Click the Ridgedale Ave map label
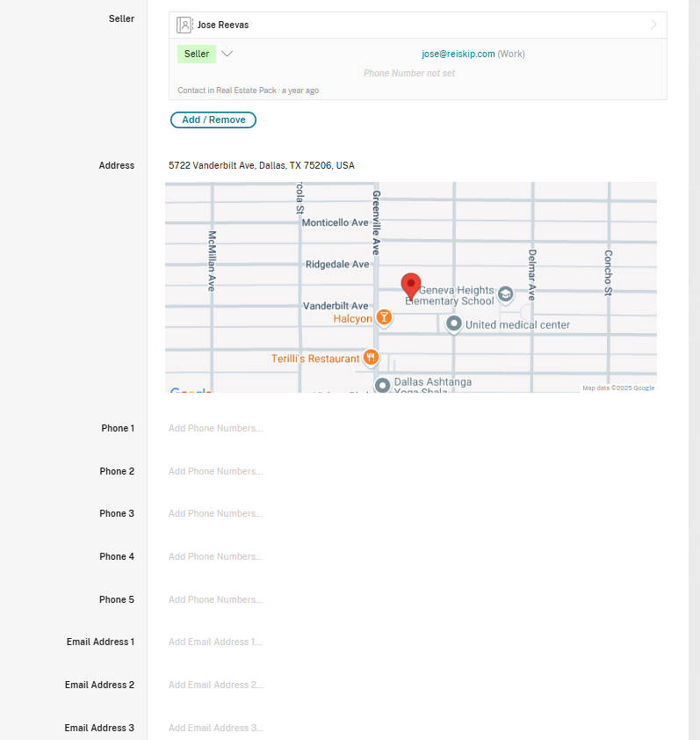 pos(337,265)
